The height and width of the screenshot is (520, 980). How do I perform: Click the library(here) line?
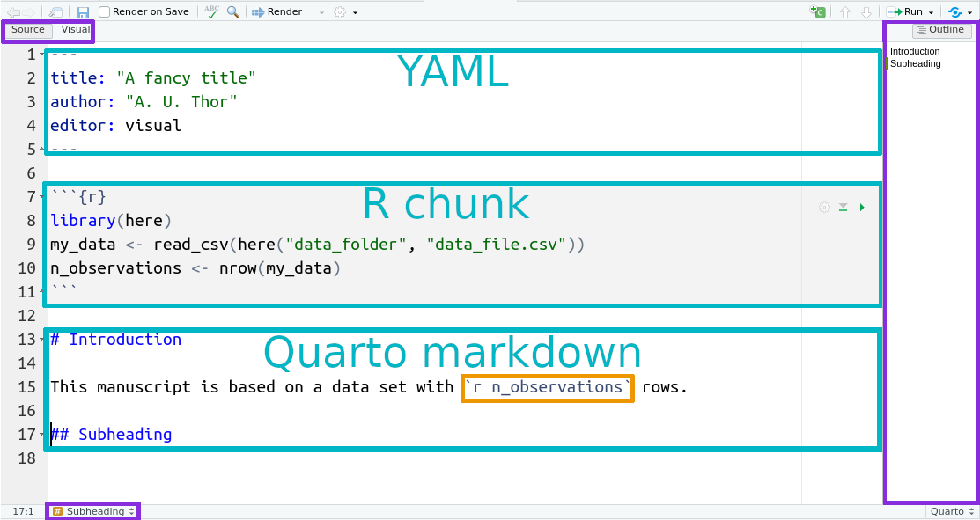[x=111, y=220]
